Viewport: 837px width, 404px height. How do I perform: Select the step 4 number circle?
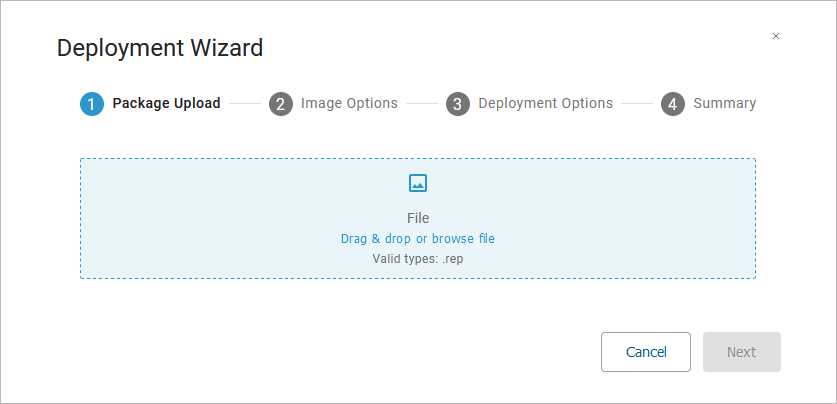[x=673, y=104]
